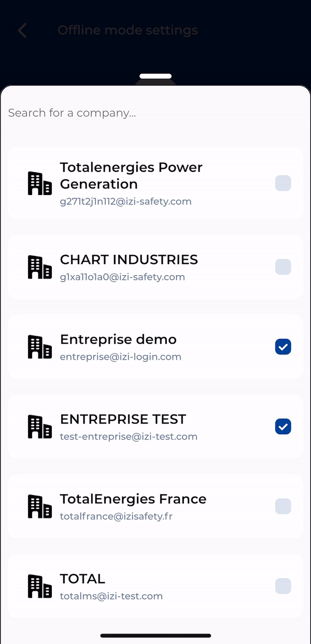This screenshot has width=311, height=644.
Task: Click building icon beside Entreprise demo
Action: (39, 347)
